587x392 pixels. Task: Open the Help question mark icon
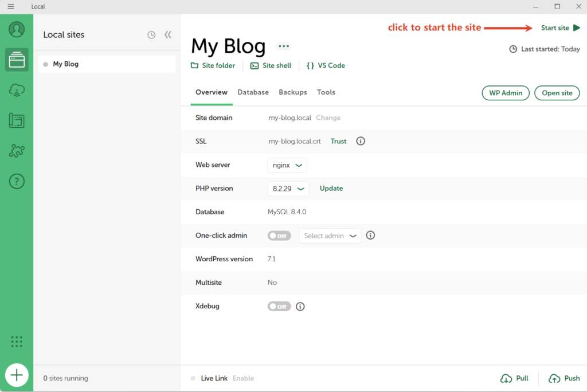pos(17,182)
